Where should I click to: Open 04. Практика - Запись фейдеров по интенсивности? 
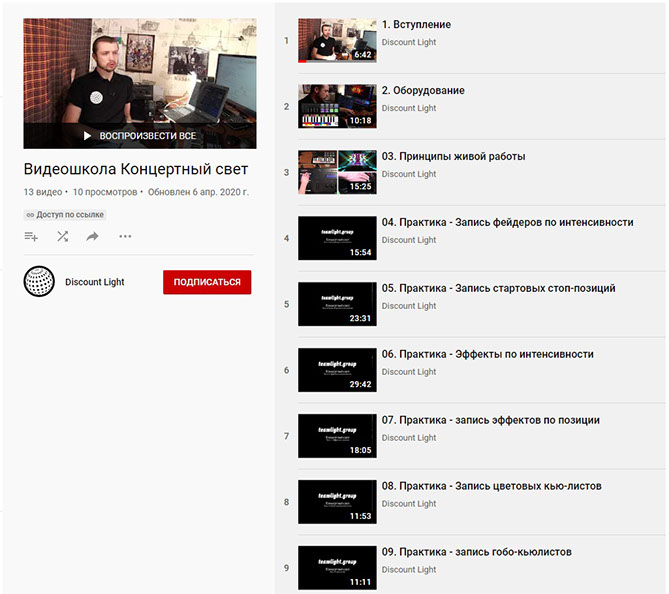(x=507, y=223)
